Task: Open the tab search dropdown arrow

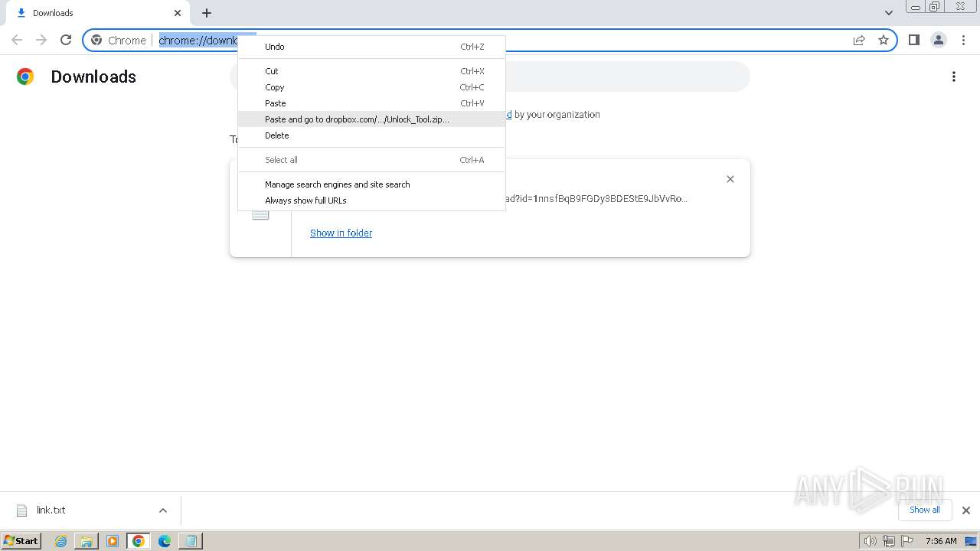Action: tap(888, 13)
